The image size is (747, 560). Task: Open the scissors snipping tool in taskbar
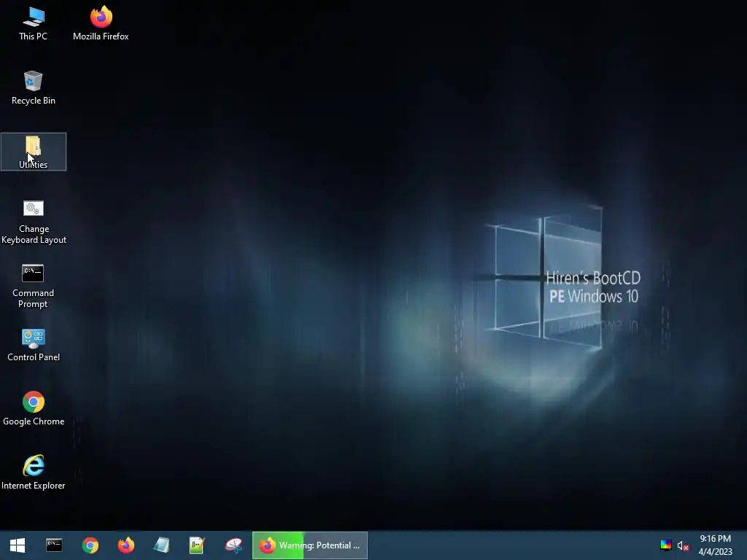pyautogui.click(x=233, y=545)
